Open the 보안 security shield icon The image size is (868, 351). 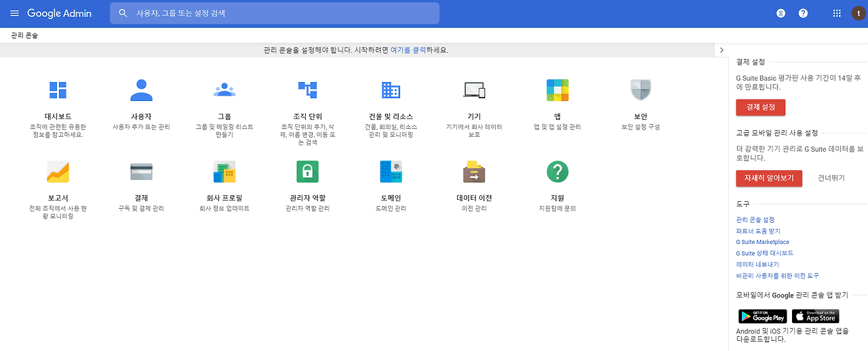pyautogui.click(x=641, y=89)
